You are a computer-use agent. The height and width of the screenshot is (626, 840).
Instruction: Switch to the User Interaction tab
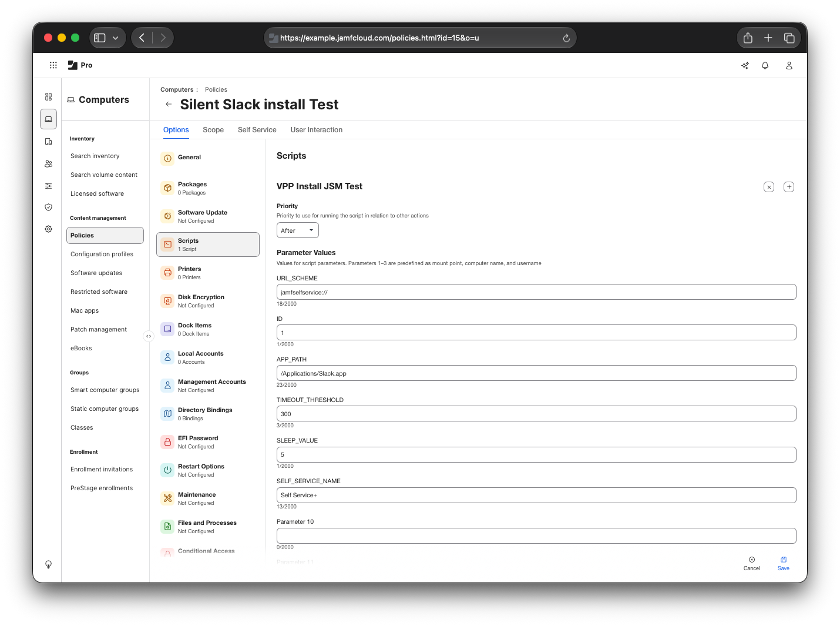click(317, 130)
